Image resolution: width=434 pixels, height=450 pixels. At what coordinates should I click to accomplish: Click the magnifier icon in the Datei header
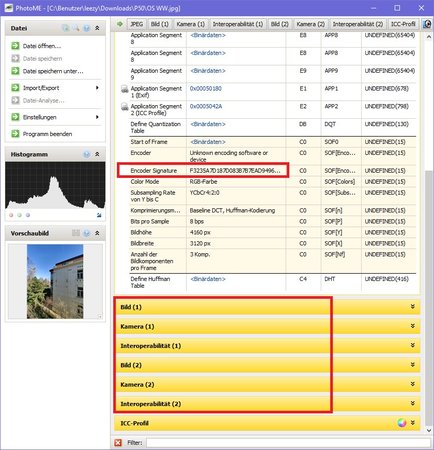(x=76, y=28)
